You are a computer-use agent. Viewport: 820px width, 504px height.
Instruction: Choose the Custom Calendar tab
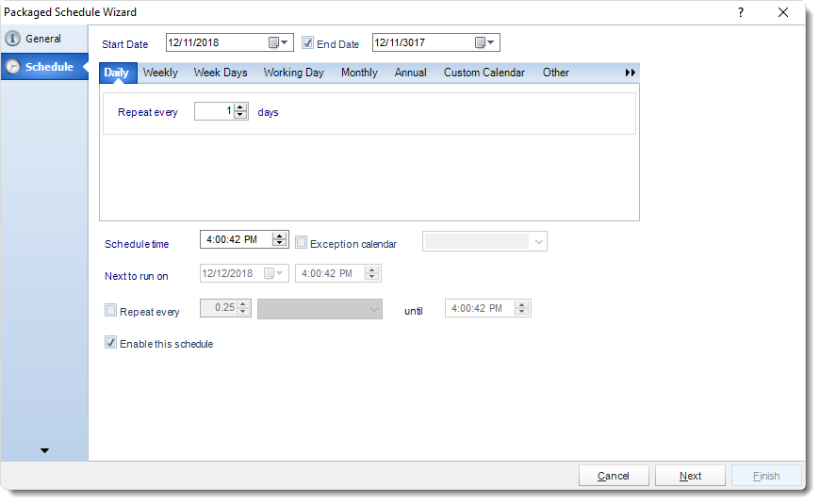484,73
